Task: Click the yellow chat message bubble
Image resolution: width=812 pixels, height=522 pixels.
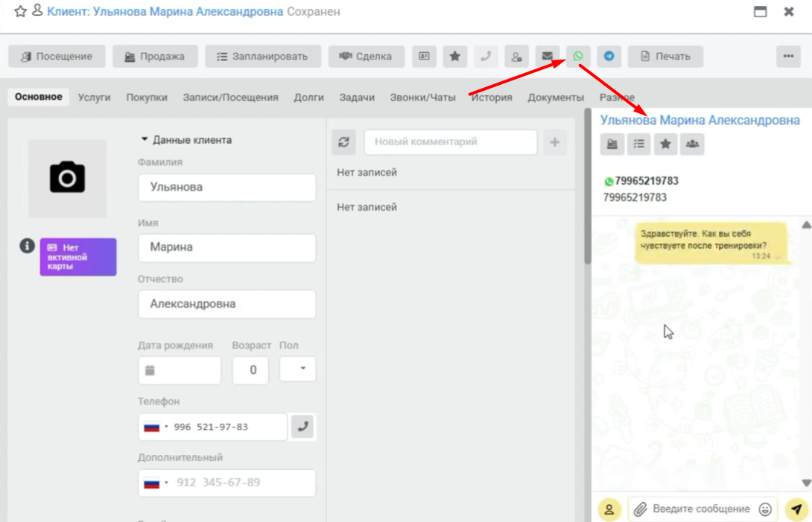Action: click(x=711, y=244)
